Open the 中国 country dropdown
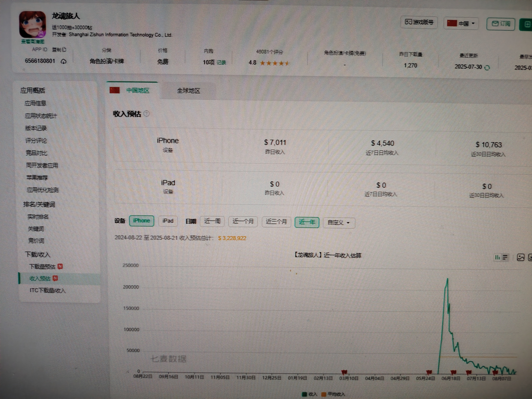This screenshot has height=399, width=532. tap(461, 23)
